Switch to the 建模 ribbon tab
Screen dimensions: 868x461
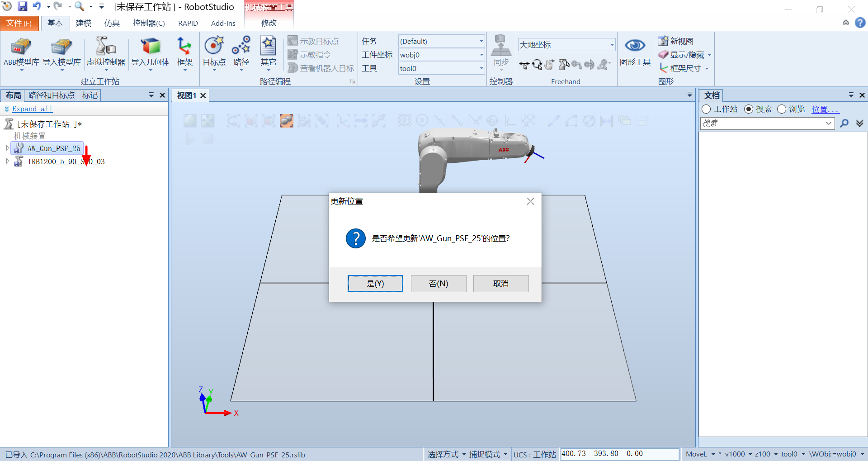84,23
